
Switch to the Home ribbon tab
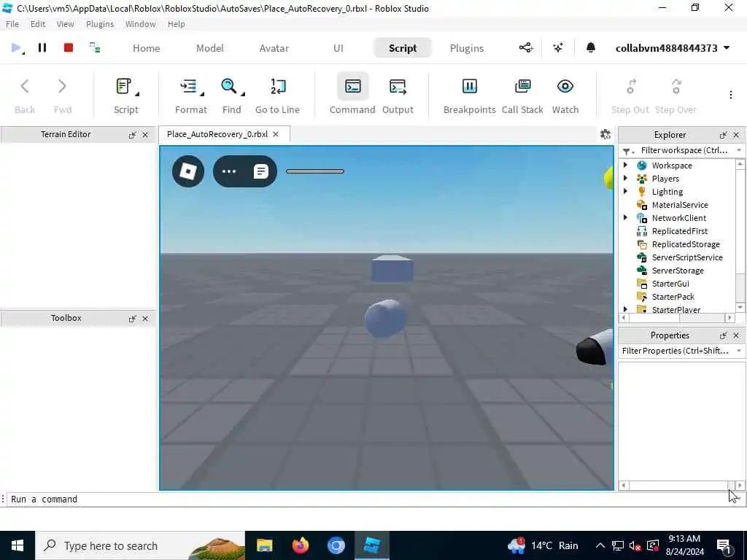pos(146,48)
